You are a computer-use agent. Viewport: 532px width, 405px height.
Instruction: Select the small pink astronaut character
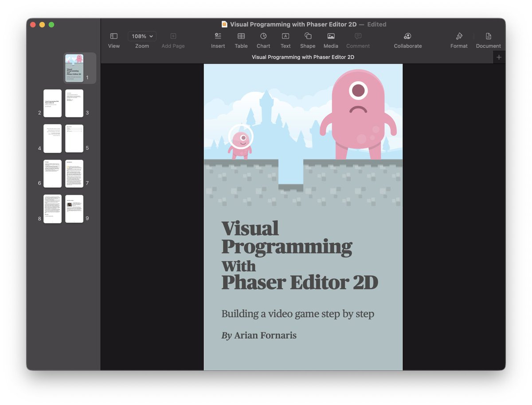coord(241,142)
